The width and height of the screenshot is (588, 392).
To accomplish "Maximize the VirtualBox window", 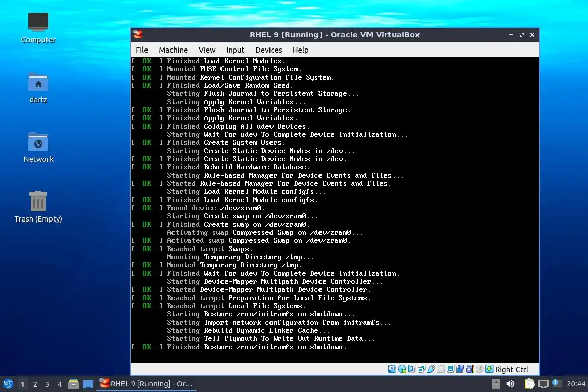I will coord(522,35).
